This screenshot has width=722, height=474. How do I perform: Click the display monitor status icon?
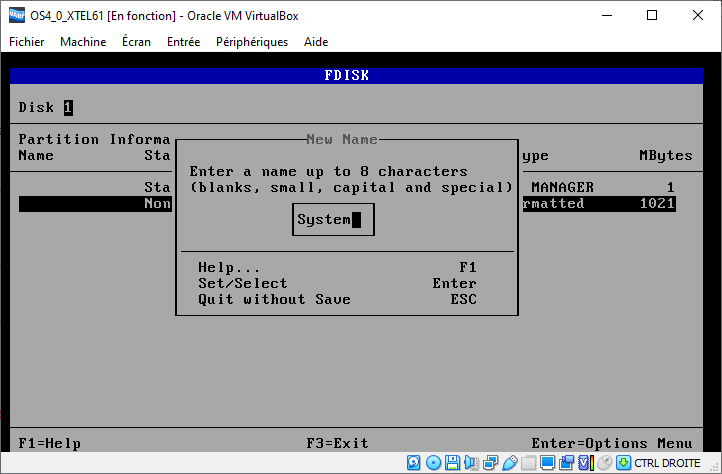click(x=548, y=463)
